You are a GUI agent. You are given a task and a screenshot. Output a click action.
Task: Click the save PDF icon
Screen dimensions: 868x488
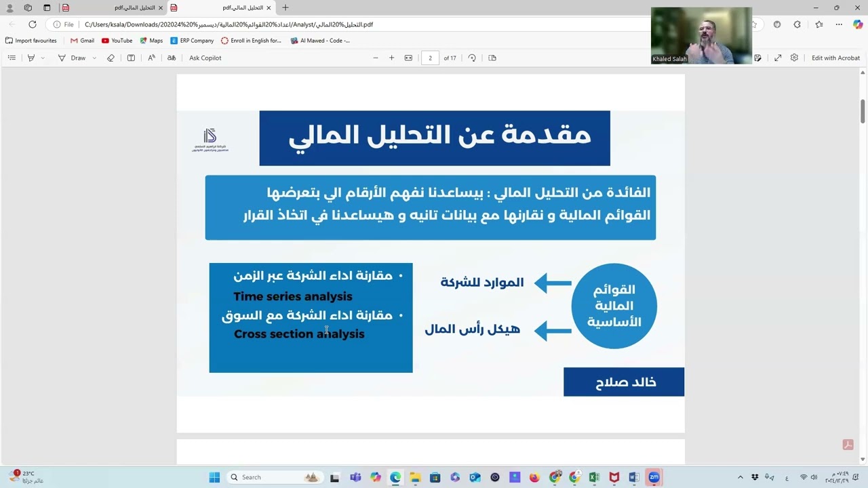point(757,58)
